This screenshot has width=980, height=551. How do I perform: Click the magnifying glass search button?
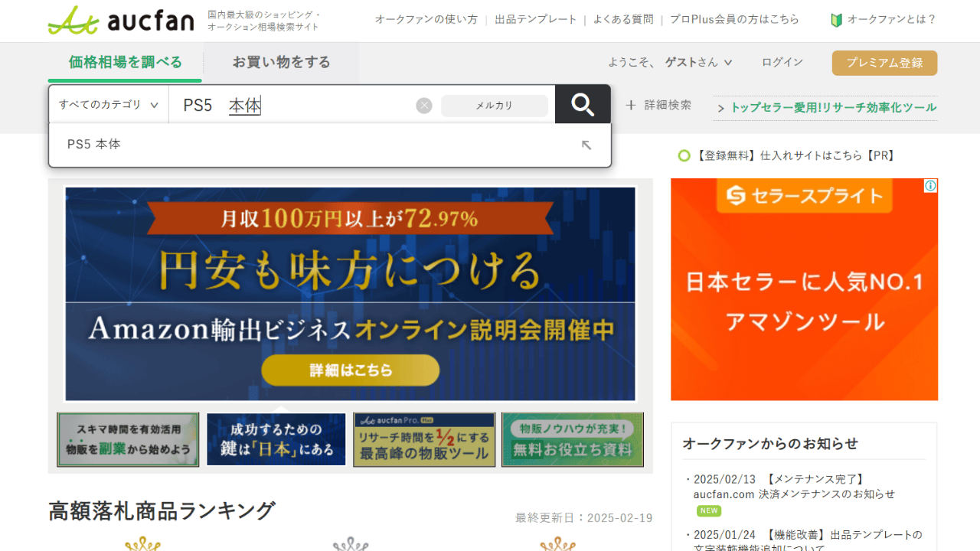click(x=583, y=105)
